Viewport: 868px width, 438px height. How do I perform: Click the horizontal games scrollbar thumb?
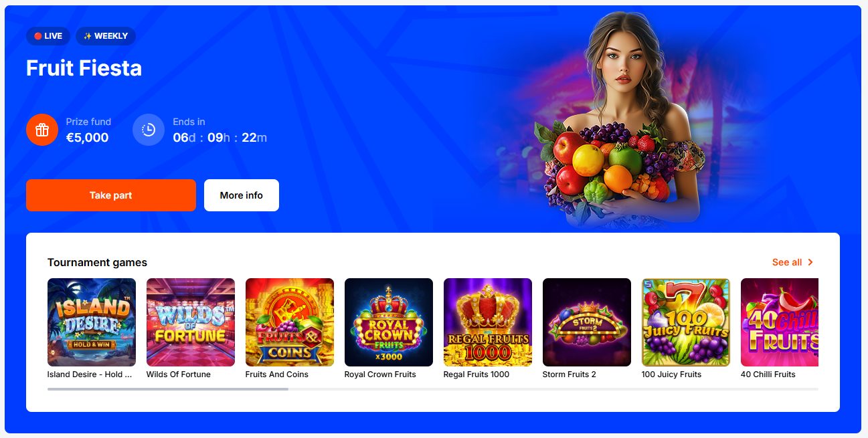[168, 389]
